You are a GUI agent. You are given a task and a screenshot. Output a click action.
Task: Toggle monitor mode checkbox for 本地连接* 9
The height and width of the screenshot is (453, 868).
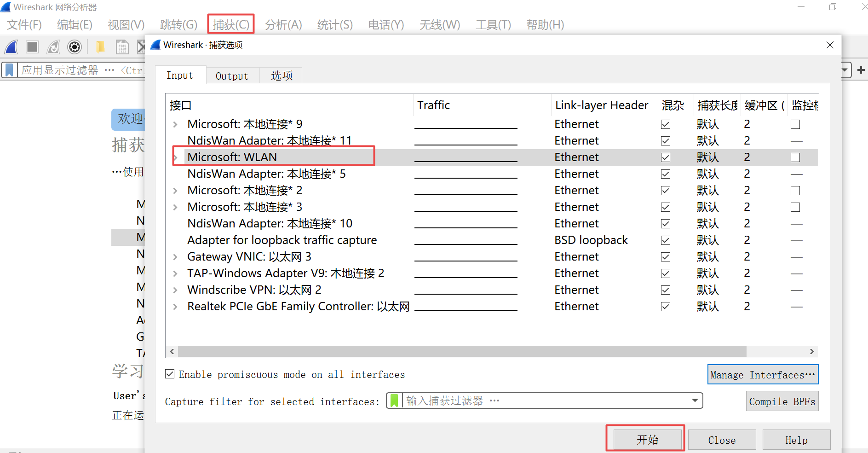click(x=795, y=124)
